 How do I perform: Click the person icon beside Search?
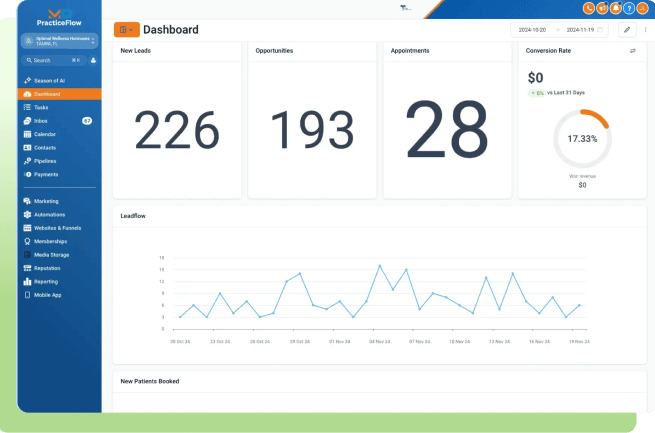pos(93,61)
